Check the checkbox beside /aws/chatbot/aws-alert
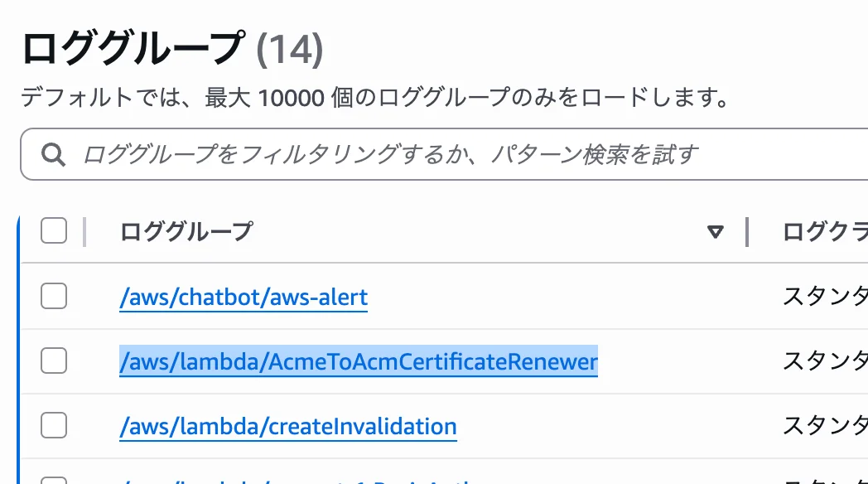 53,295
